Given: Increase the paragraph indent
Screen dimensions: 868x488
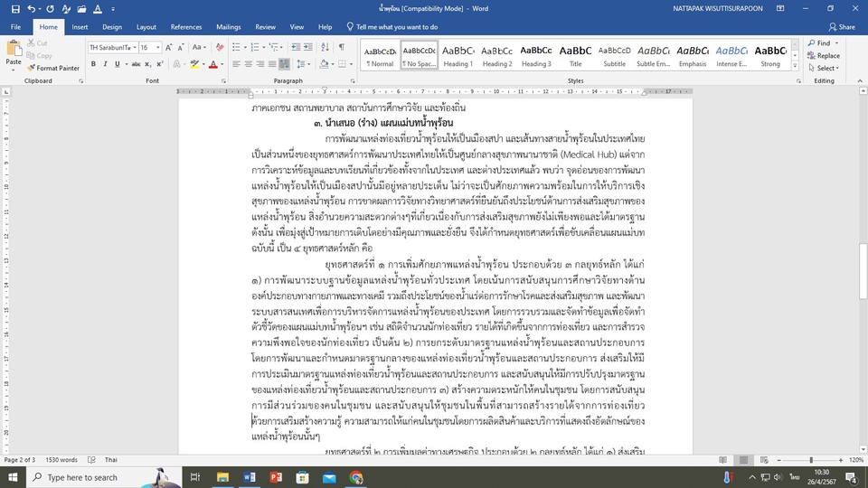Looking at the screenshot, I should [308, 48].
